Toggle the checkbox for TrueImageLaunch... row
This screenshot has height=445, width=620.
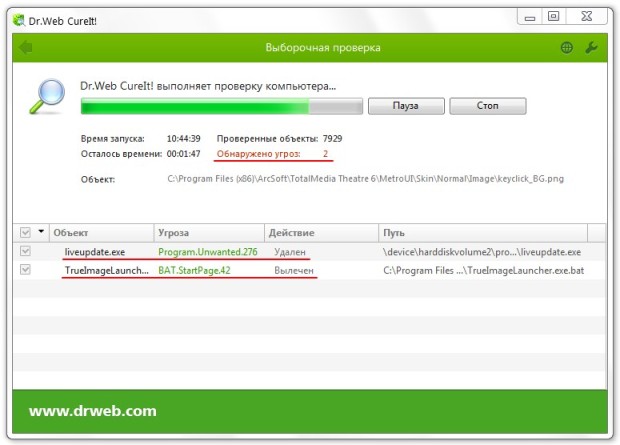tap(25, 270)
